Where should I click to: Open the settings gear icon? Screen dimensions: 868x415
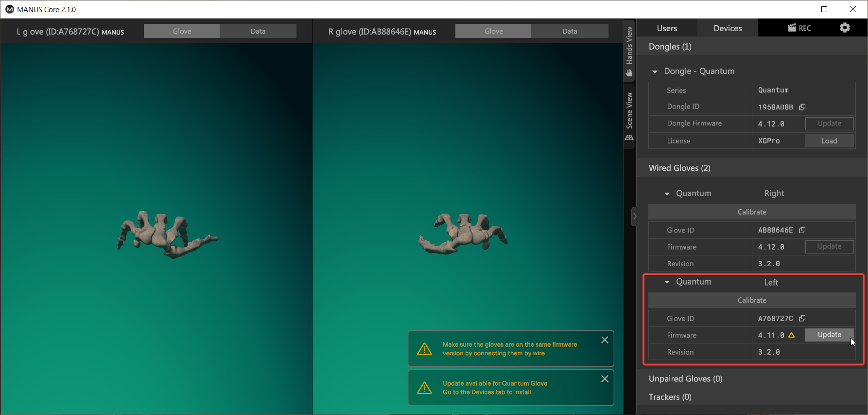click(845, 28)
